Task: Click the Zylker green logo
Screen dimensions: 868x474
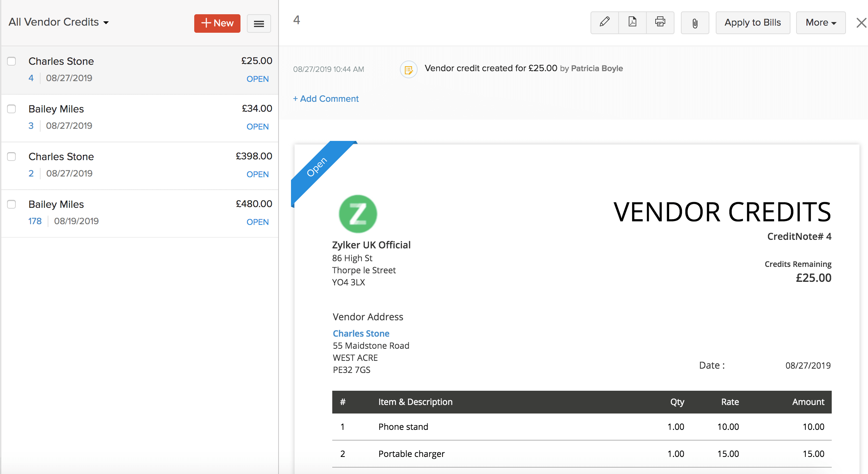Action: pyautogui.click(x=358, y=214)
